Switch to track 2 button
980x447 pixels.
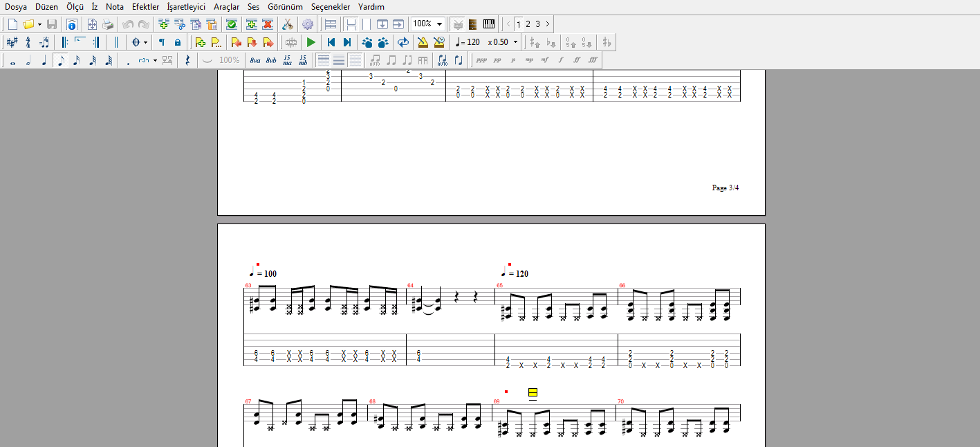pos(528,24)
